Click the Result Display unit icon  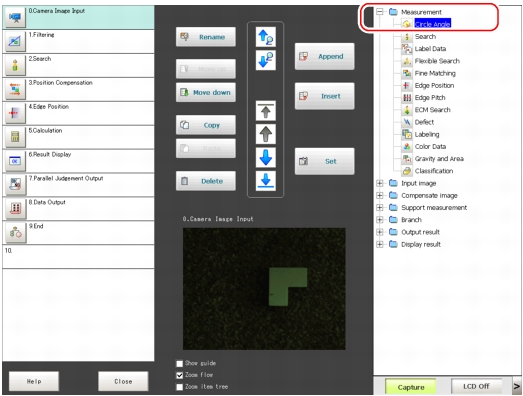tap(15, 161)
